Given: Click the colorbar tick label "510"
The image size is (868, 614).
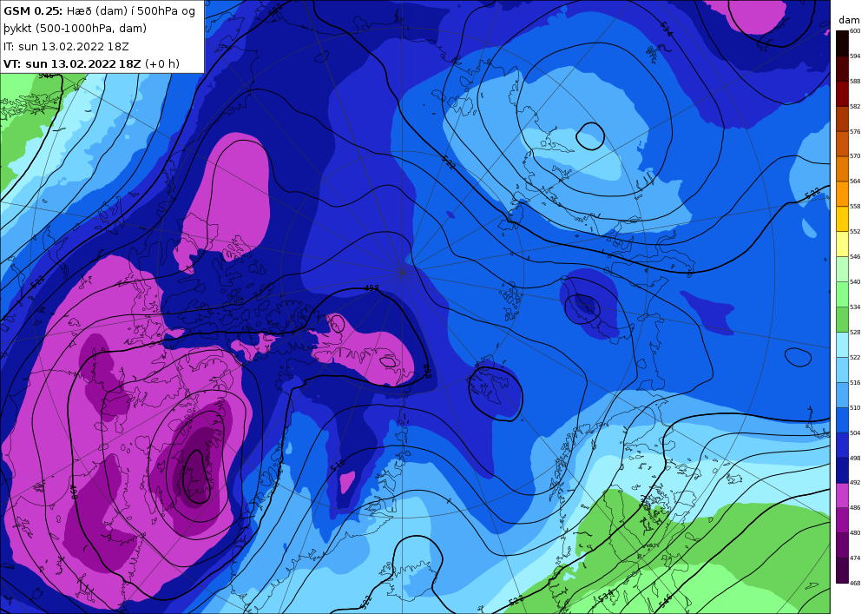Looking at the screenshot, I should coord(855,408).
